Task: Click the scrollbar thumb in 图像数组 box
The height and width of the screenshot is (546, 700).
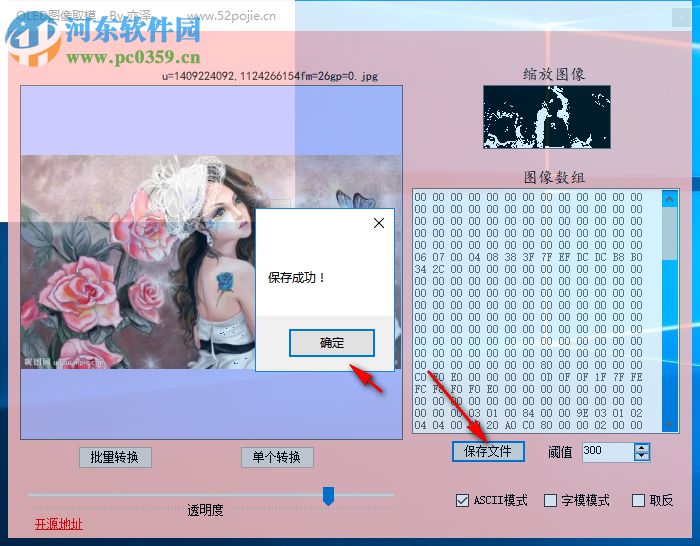Action: [669, 233]
